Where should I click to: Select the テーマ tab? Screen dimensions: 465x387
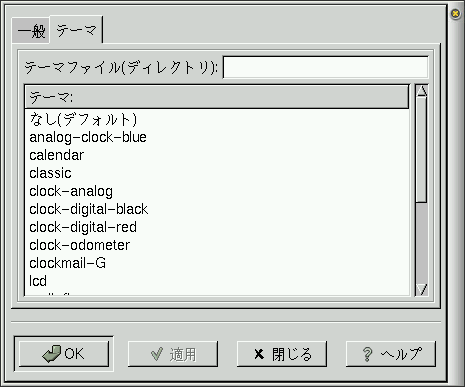(x=76, y=30)
